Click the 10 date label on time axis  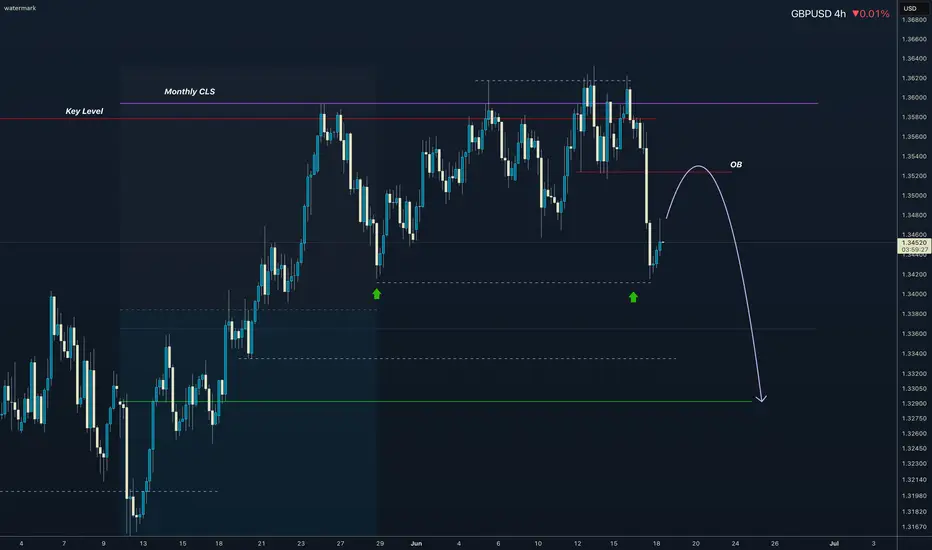point(538,543)
